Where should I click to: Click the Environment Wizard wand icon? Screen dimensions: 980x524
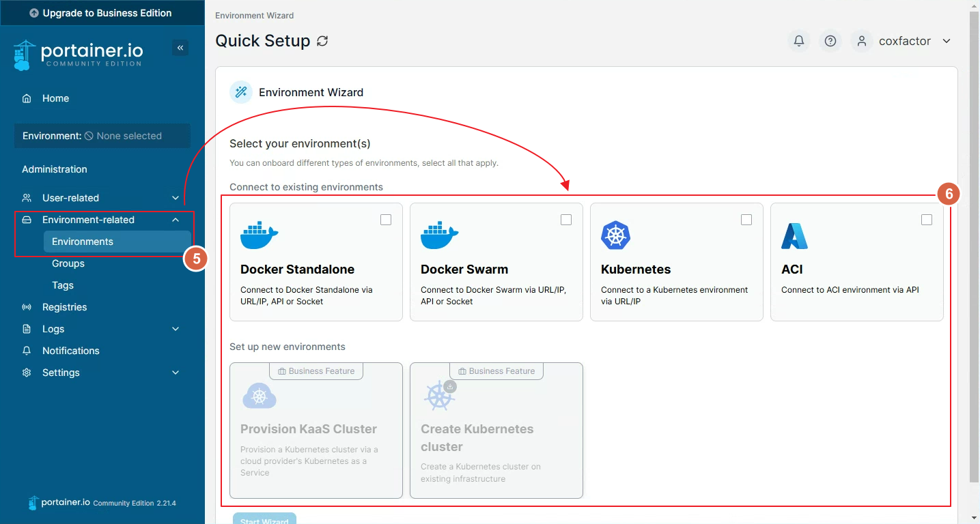click(x=241, y=92)
